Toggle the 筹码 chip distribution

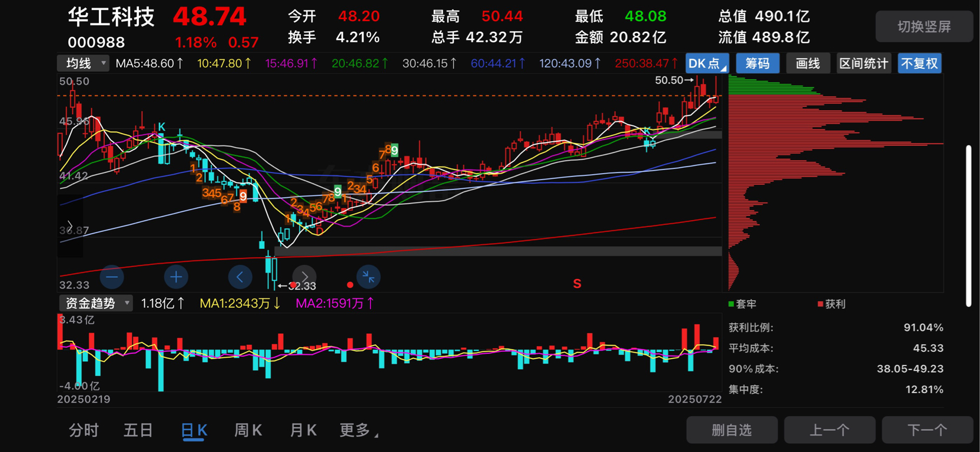tap(758, 64)
